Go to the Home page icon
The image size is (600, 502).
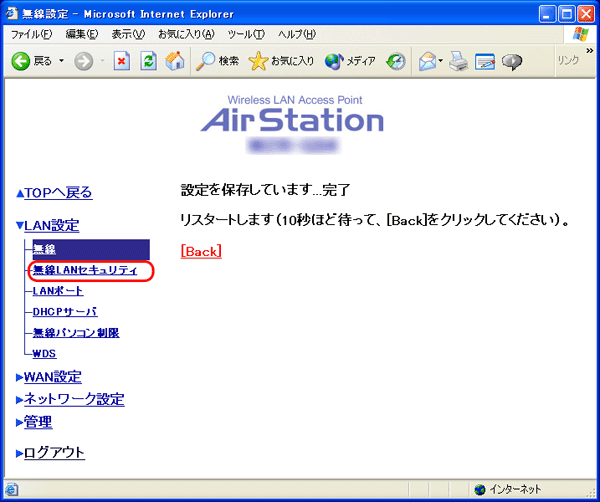pyautogui.click(x=174, y=61)
